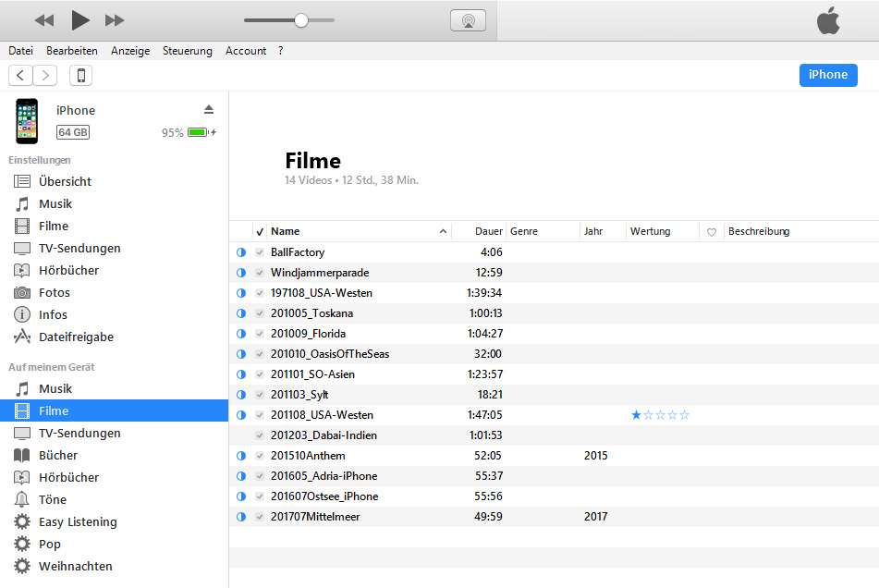Select Hörbücher under Einstellungen
The height and width of the screenshot is (588, 879).
point(115,270)
